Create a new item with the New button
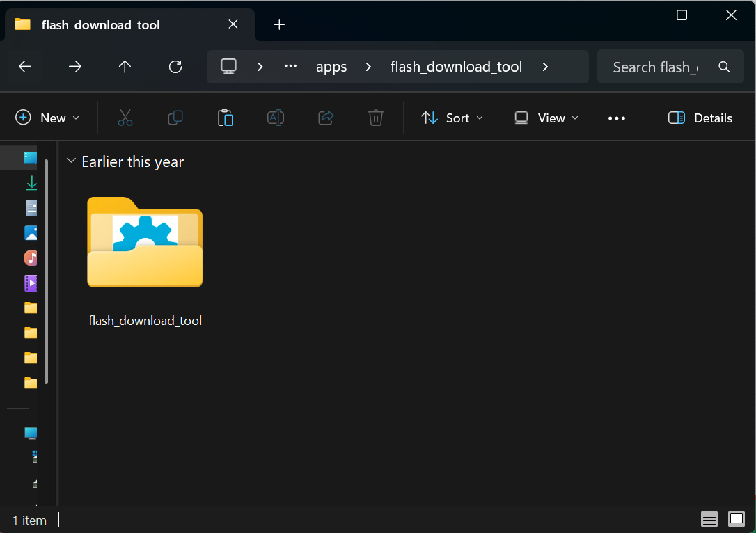This screenshot has width=756, height=533. 47,118
